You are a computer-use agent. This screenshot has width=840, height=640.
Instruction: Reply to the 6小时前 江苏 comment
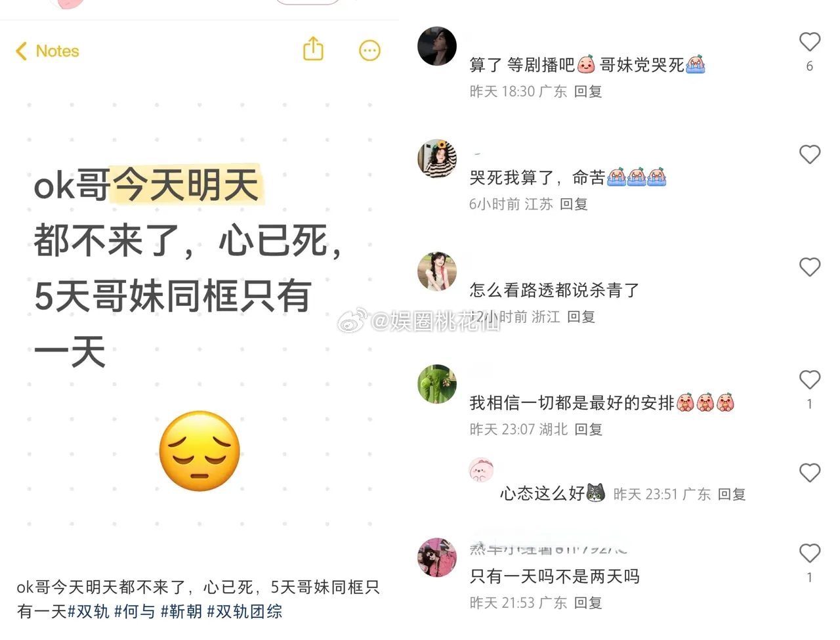pyautogui.click(x=574, y=204)
